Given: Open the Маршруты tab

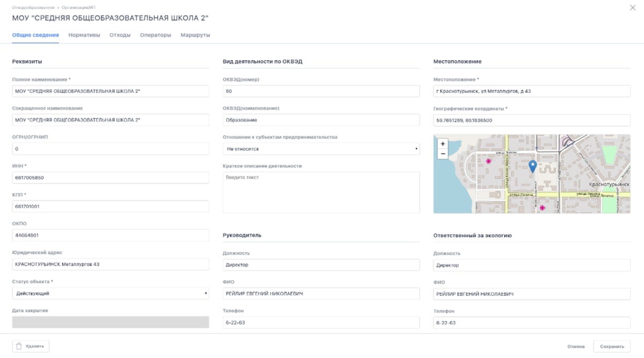Looking at the screenshot, I should click(x=195, y=35).
